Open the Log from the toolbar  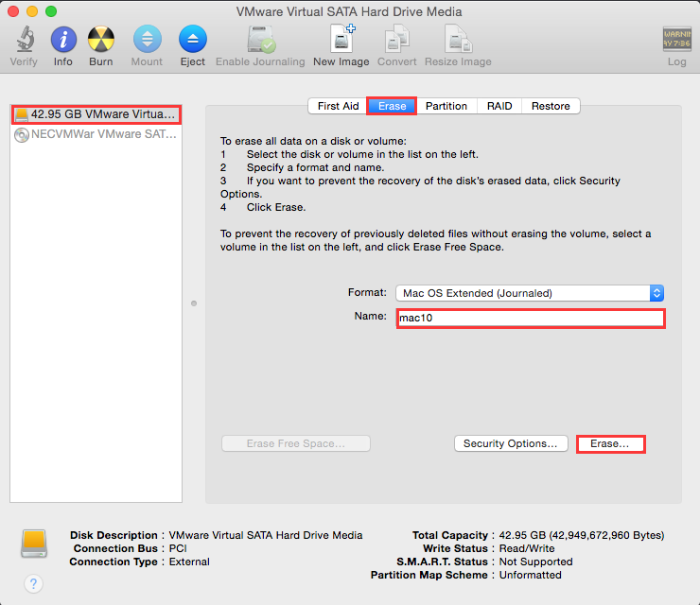tap(676, 40)
